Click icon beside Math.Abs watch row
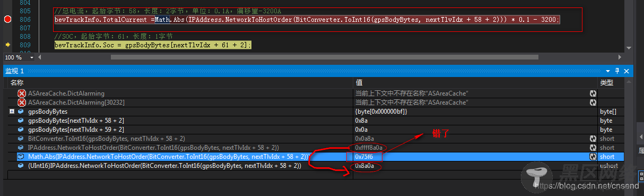Image resolution: width=644 pixels, height=196 pixels. pyautogui.click(x=21, y=157)
